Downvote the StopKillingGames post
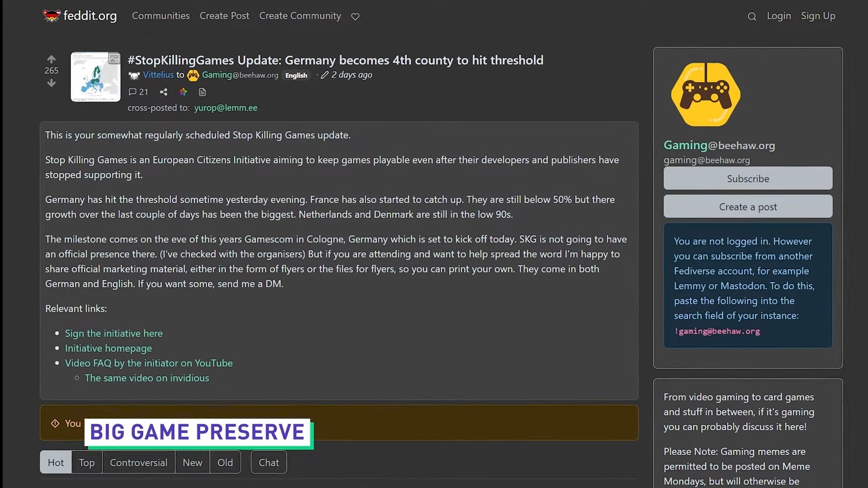Viewport: 868px width, 488px height. point(51,83)
